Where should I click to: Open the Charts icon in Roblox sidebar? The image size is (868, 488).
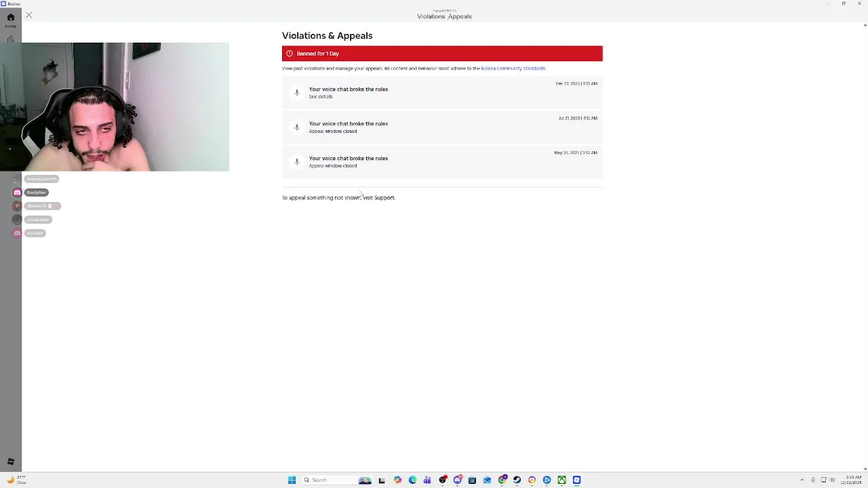10,39
